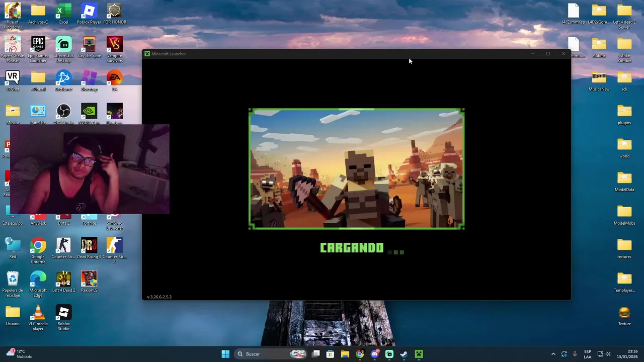Screen dimensions: 644x362
Task: Click the microphone icon in system tray
Action: 575,354
